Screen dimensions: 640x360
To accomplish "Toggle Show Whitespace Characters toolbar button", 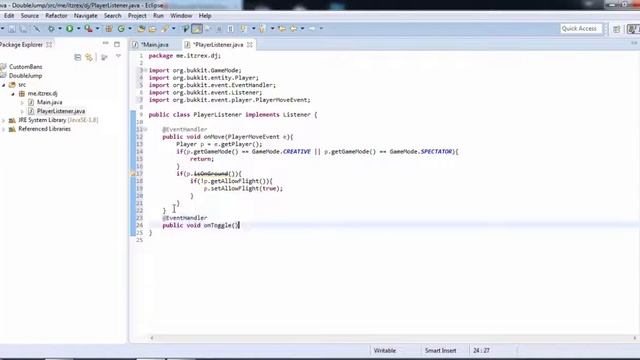I will tap(231, 29).
